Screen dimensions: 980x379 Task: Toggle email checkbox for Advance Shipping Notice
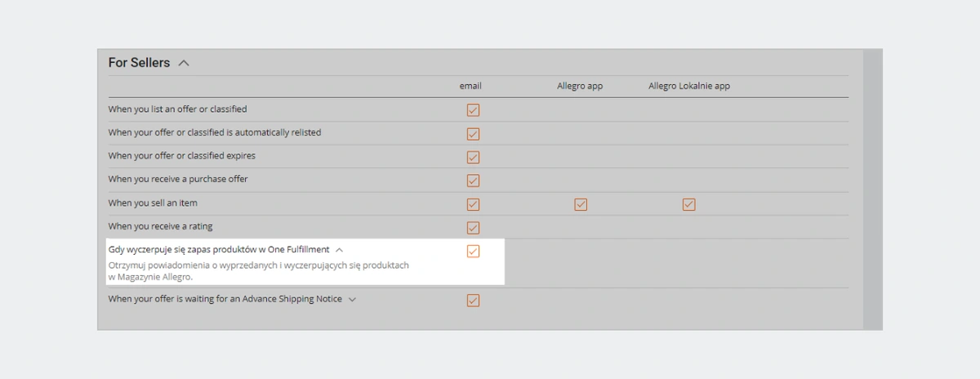473,301
